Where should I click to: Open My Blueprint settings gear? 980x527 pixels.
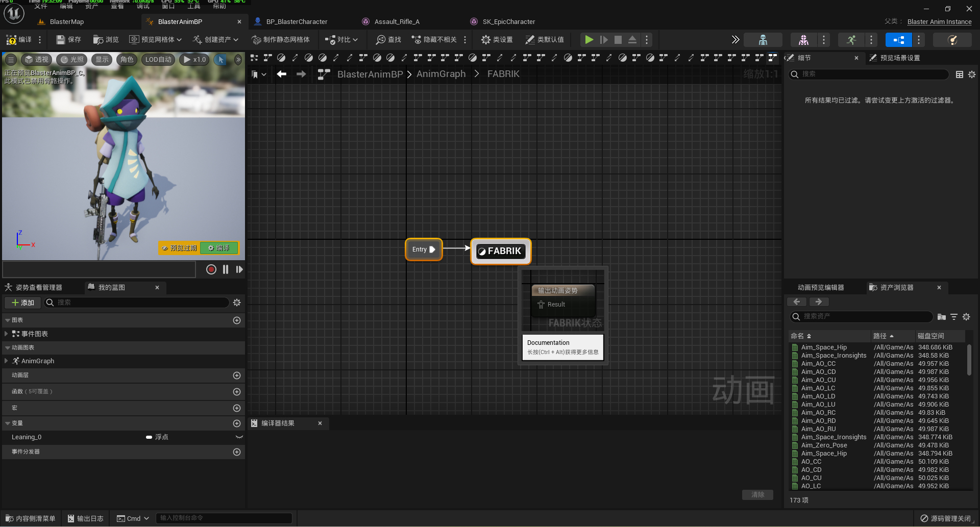pyautogui.click(x=237, y=303)
